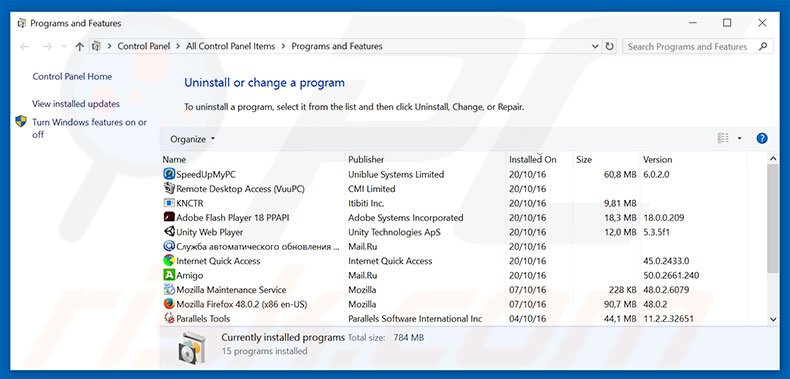Click the CMI Limited publisher cell
The image size is (790, 379).
point(372,188)
